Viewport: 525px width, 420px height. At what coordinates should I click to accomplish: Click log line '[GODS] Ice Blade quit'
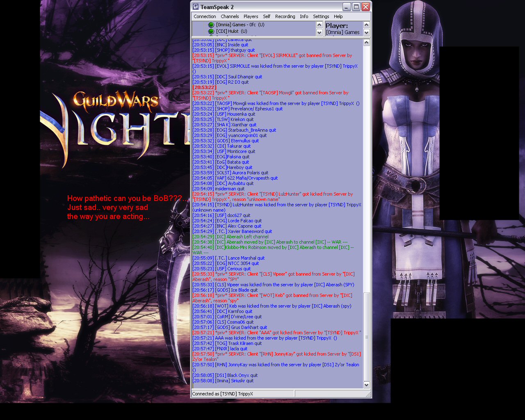point(225,290)
